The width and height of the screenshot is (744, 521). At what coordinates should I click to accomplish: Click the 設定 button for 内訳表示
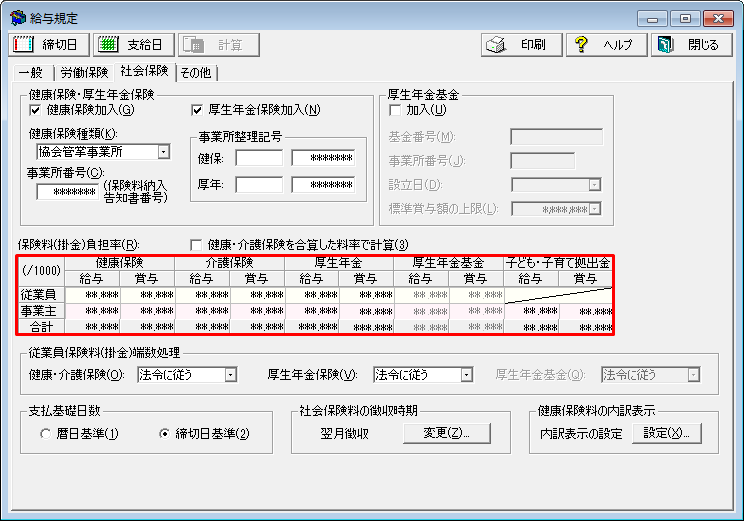point(667,433)
